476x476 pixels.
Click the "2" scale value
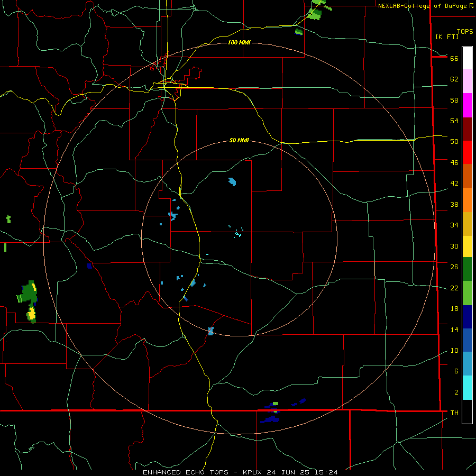(x=456, y=392)
